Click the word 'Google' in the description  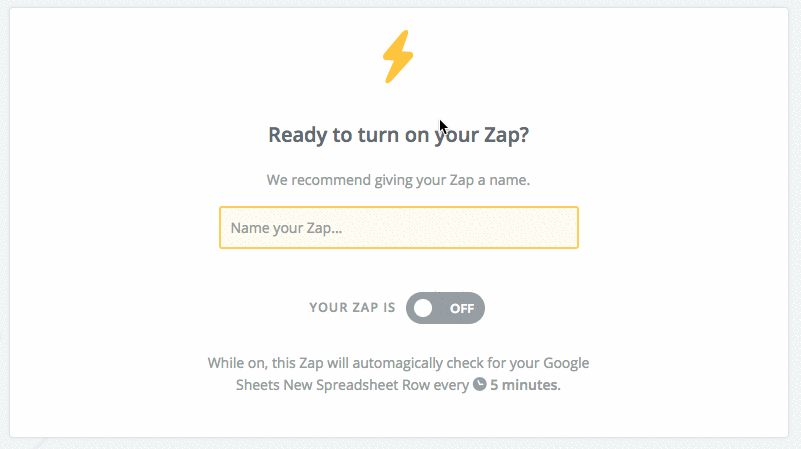pos(566,363)
